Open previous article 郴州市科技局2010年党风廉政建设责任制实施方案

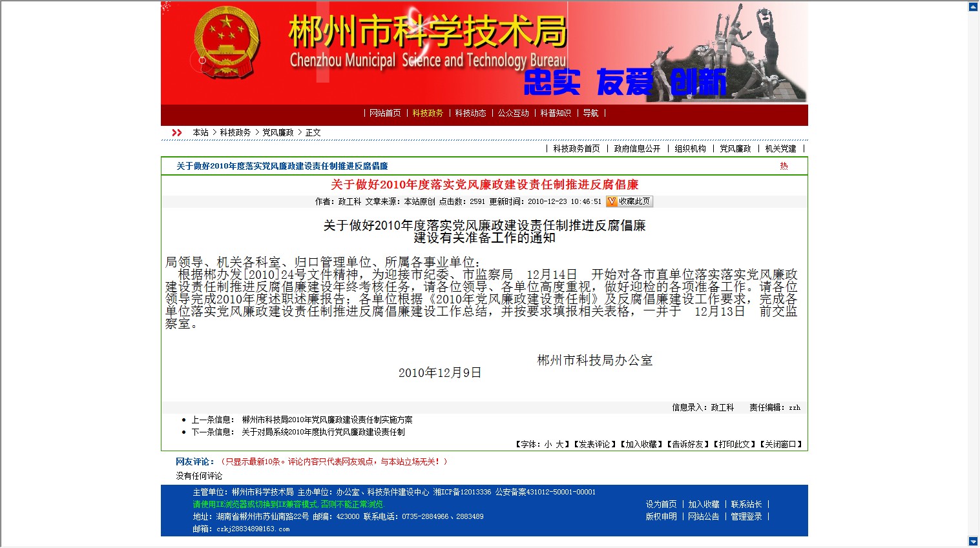[x=327, y=420]
